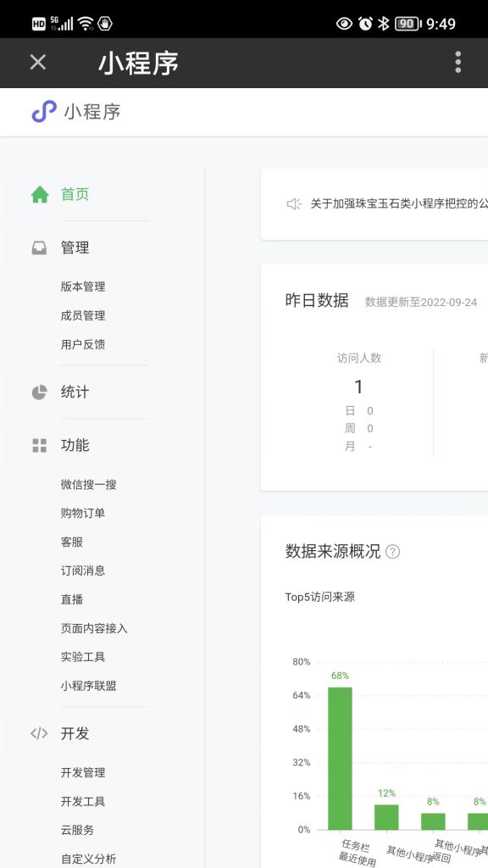Screen dimensions: 488x868
Task: Tap the Bluetooth icon in status bar
Action: coord(384,23)
